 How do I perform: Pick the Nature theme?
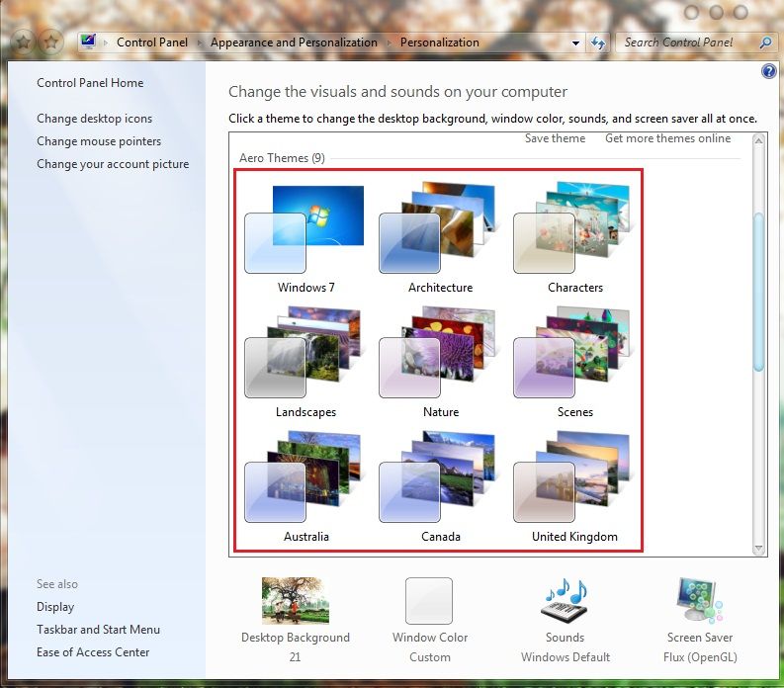440,363
